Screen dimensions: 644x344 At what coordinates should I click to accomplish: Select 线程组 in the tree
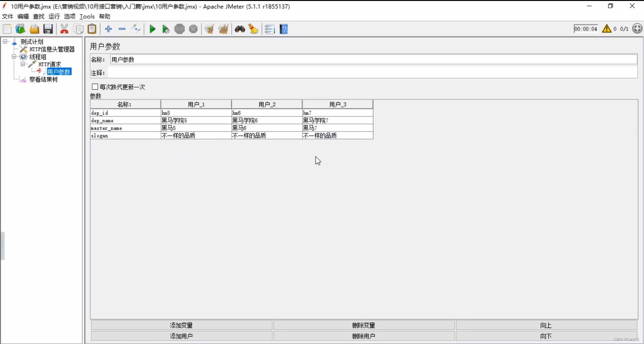pos(38,57)
